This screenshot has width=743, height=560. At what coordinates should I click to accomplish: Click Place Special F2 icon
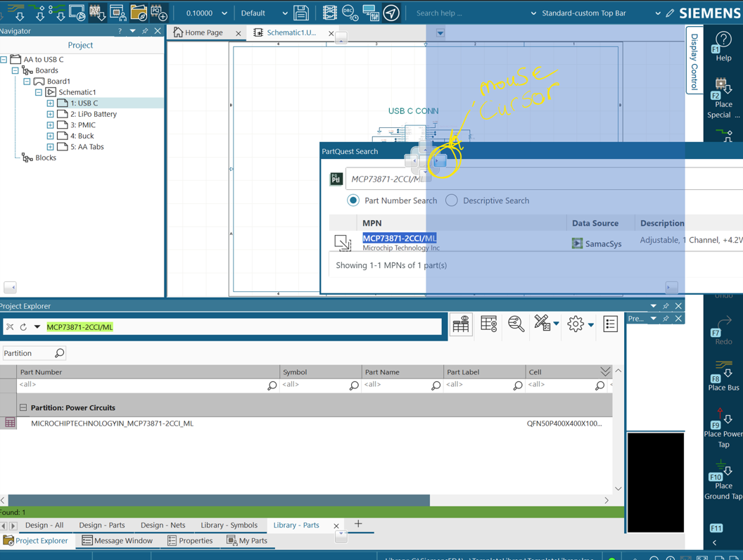[723, 88]
